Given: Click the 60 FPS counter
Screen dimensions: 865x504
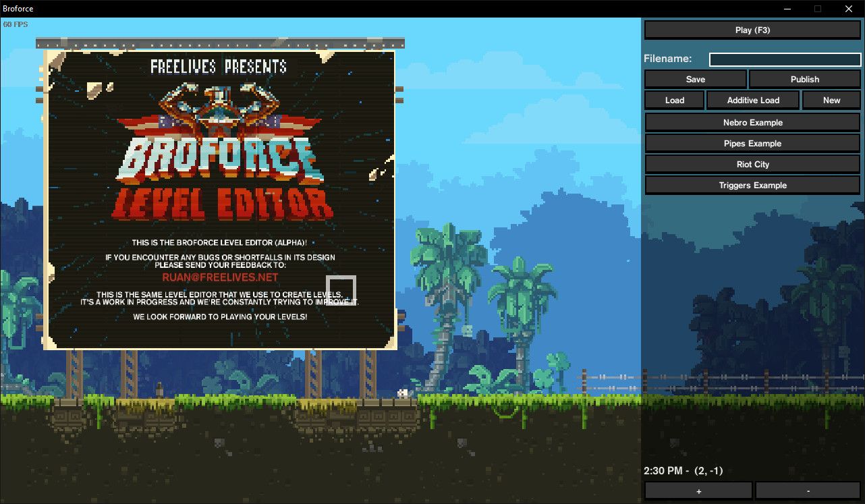Looking at the screenshot, I should pyautogui.click(x=14, y=24).
